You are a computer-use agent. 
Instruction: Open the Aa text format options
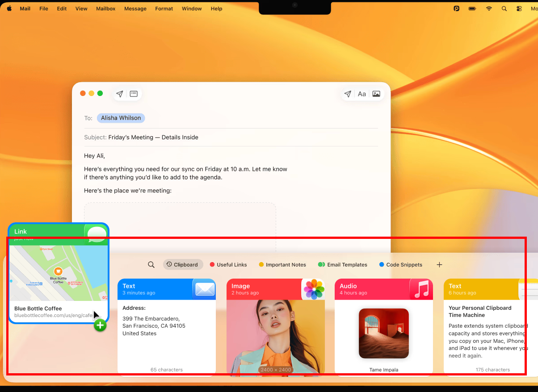click(362, 94)
